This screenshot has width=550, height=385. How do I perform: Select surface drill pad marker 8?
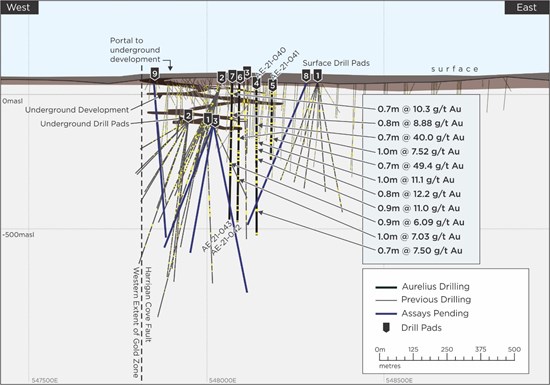[x=306, y=76]
